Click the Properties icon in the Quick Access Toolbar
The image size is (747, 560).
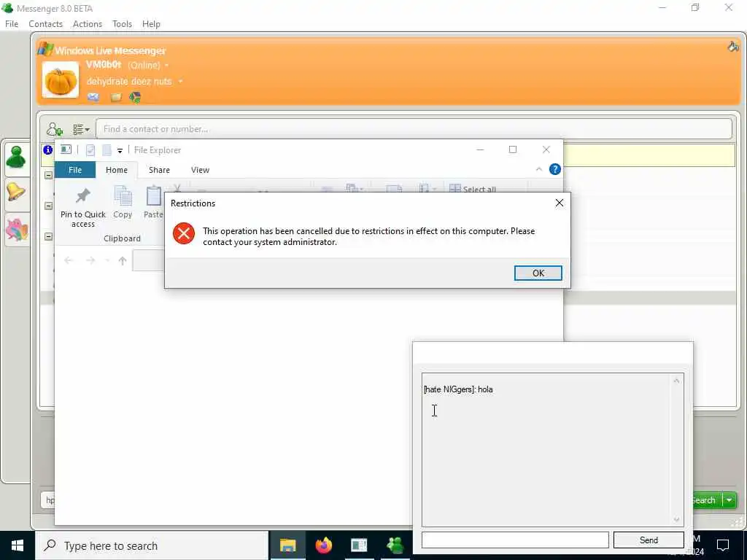(90, 150)
